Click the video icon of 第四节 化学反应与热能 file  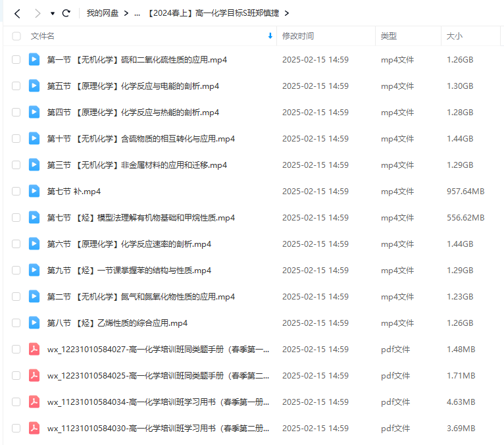pyautogui.click(x=34, y=112)
